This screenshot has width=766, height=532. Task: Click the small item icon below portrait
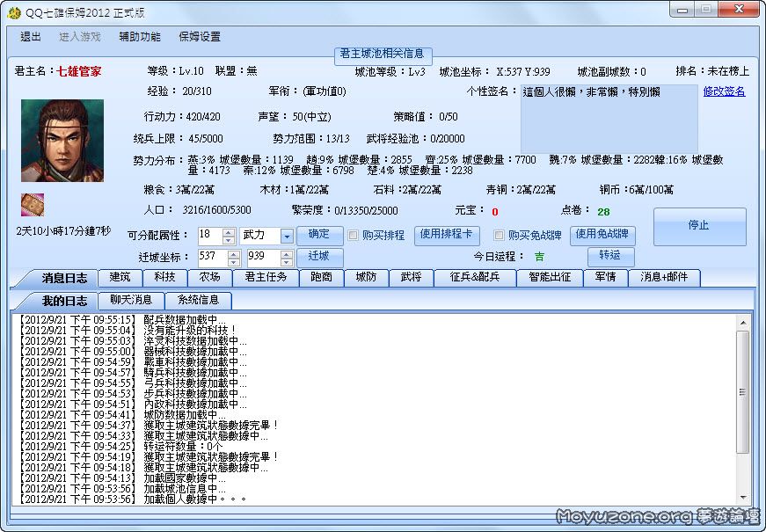(x=33, y=204)
